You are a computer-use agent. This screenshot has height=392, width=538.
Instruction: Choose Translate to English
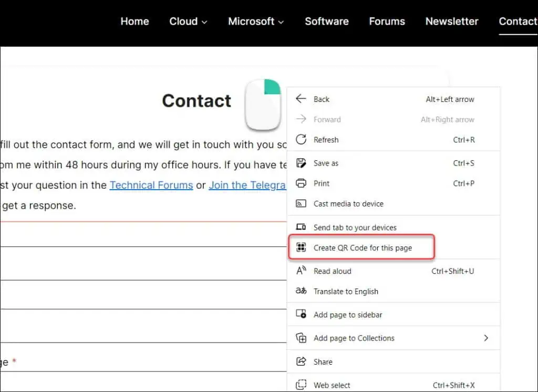(393, 292)
